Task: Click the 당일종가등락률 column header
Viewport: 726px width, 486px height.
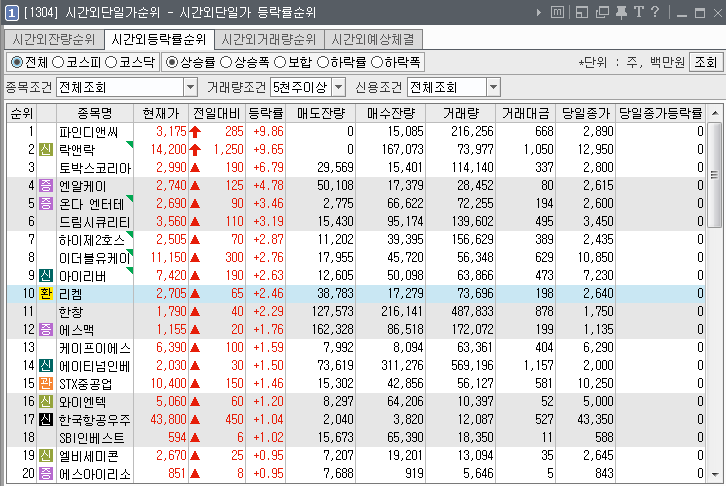Action: [661, 113]
